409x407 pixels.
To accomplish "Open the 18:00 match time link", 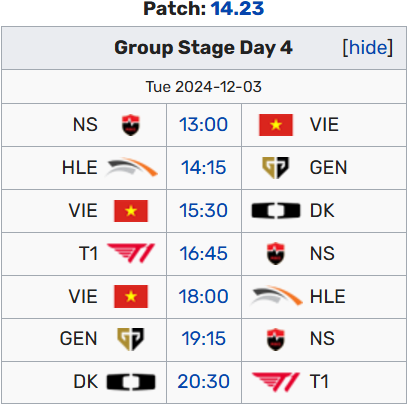I will pyautogui.click(x=204, y=296).
